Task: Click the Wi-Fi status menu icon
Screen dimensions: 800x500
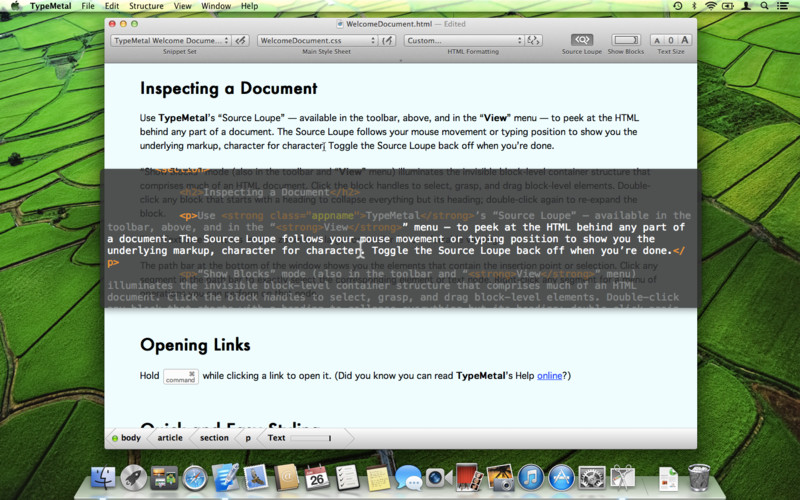Action: pos(711,6)
